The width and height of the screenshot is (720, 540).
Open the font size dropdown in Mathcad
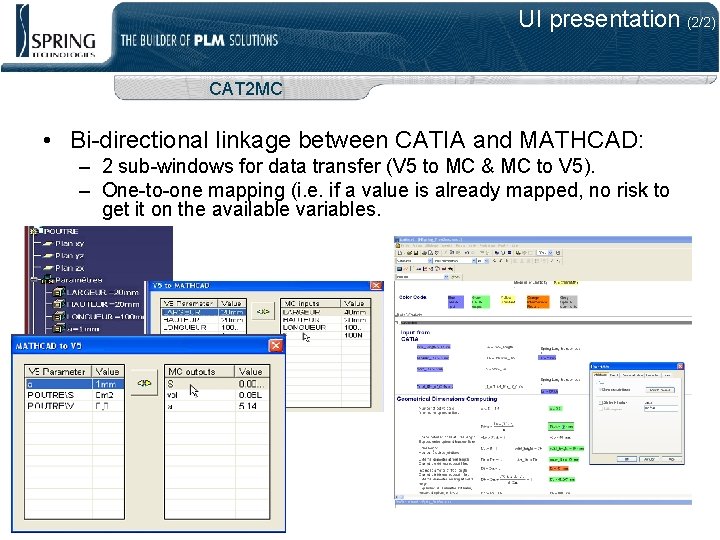[x=486, y=261]
